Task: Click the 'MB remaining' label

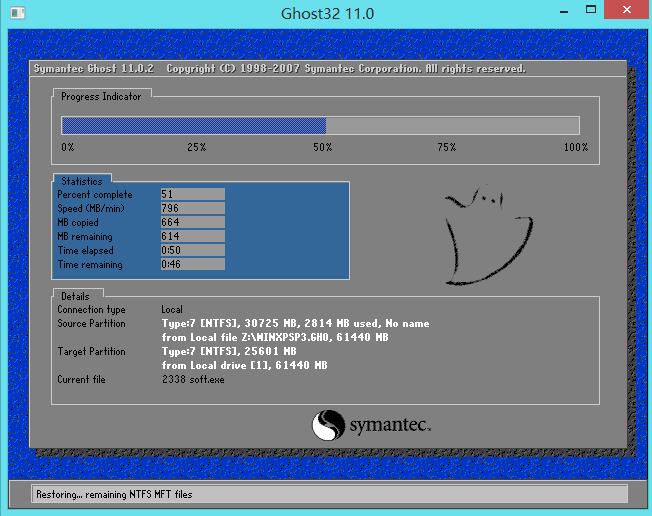Action: pyautogui.click(x=85, y=237)
